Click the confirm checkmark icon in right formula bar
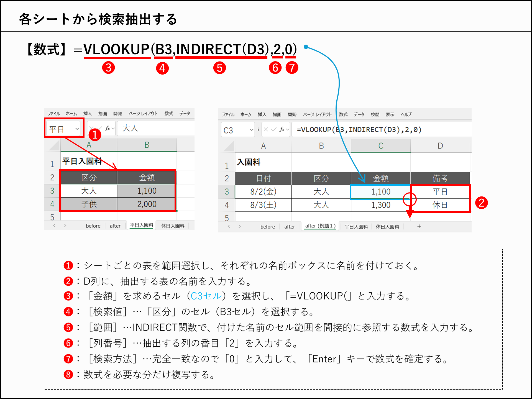The width and height of the screenshot is (532, 399). [274, 129]
